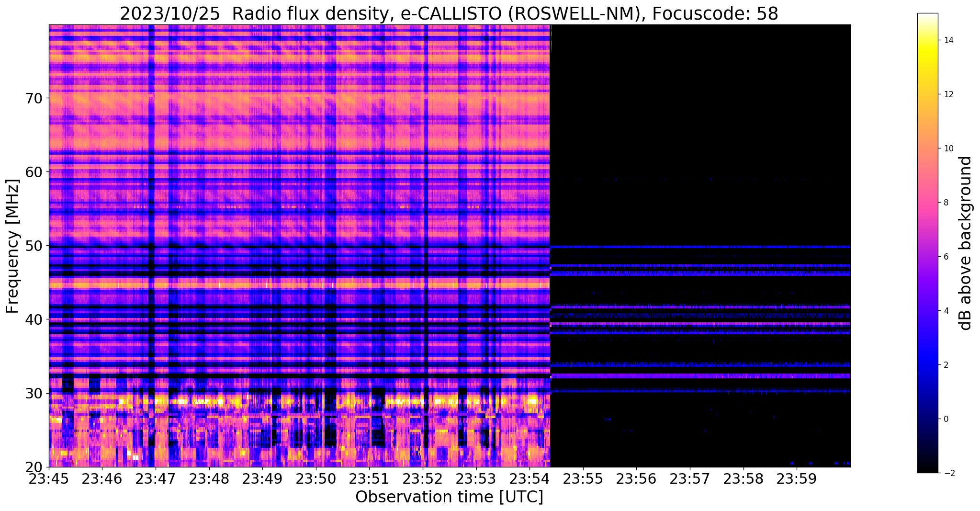Click the colorbar tick label 10
Image resolution: width=980 pixels, height=511 pixels.
[947, 148]
